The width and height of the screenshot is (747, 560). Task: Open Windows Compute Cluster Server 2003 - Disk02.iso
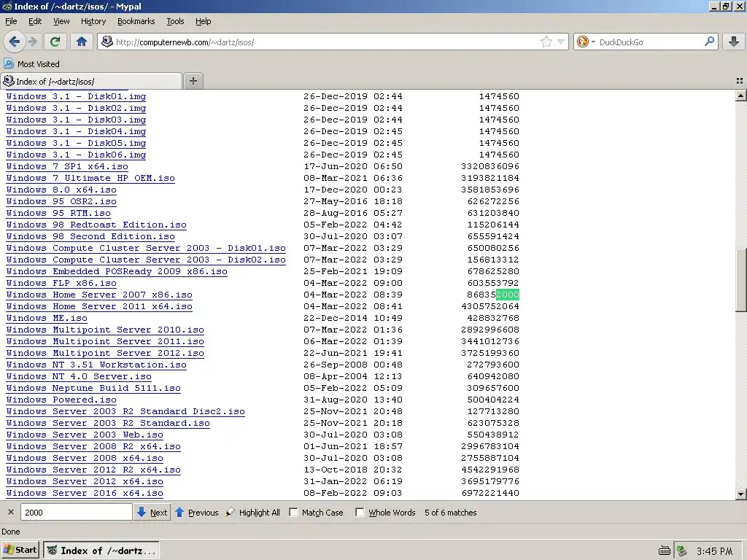[146, 260]
